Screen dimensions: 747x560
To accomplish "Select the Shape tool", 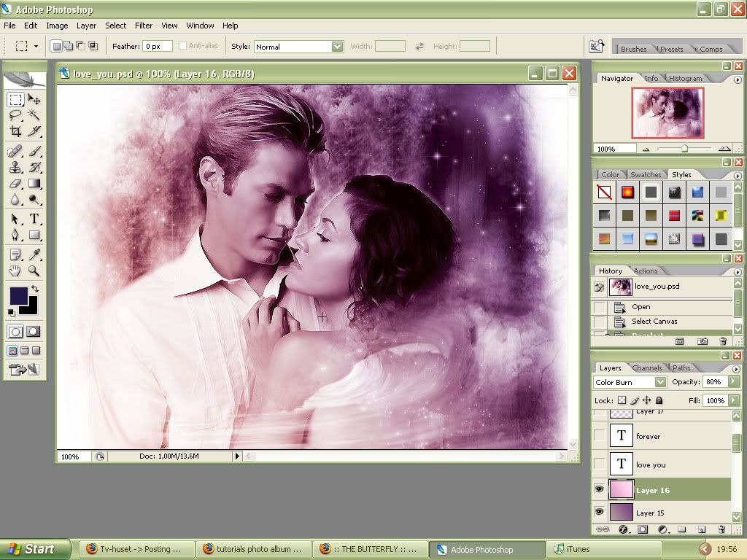I will point(34,235).
